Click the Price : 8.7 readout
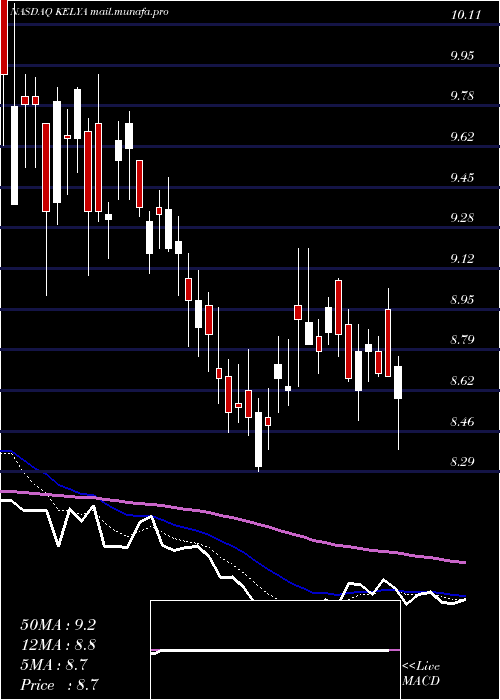The width and height of the screenshot is (500, 700). (x=58, y=684)
